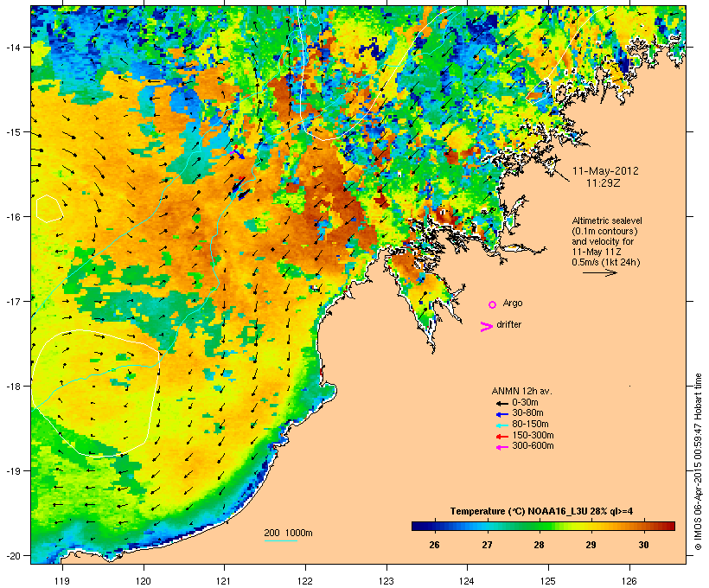Click the magenta Argo circle marker in legend
Viewport: 709px width, 588px height.
click(493, 304)
